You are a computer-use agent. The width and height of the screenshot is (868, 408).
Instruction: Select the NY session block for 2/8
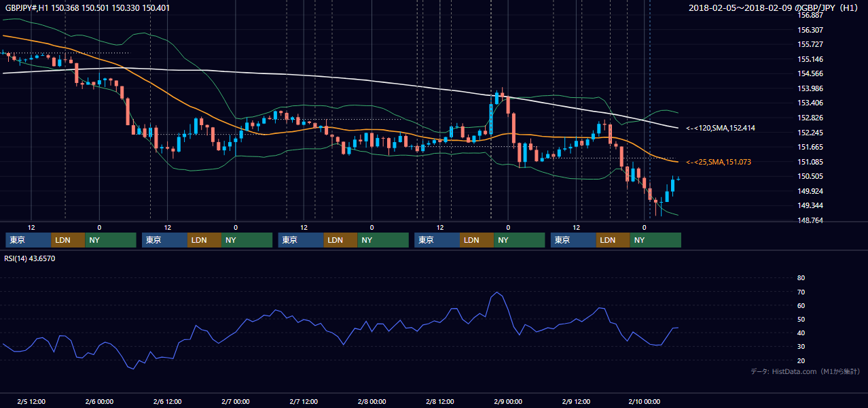(519, 240)
